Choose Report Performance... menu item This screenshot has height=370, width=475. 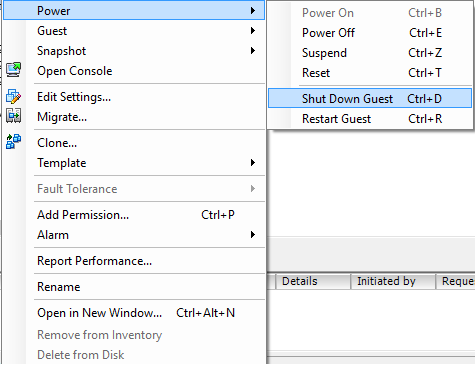pyautogui.click(x=134, y=261)
